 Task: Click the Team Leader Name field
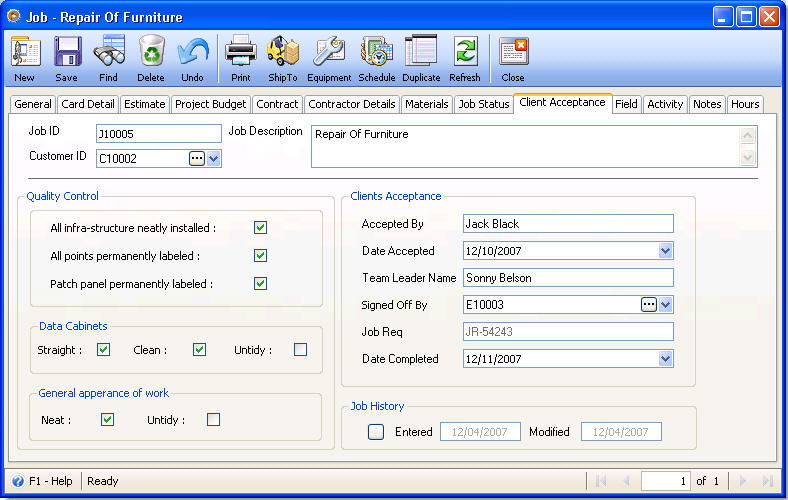coord(568,277)
